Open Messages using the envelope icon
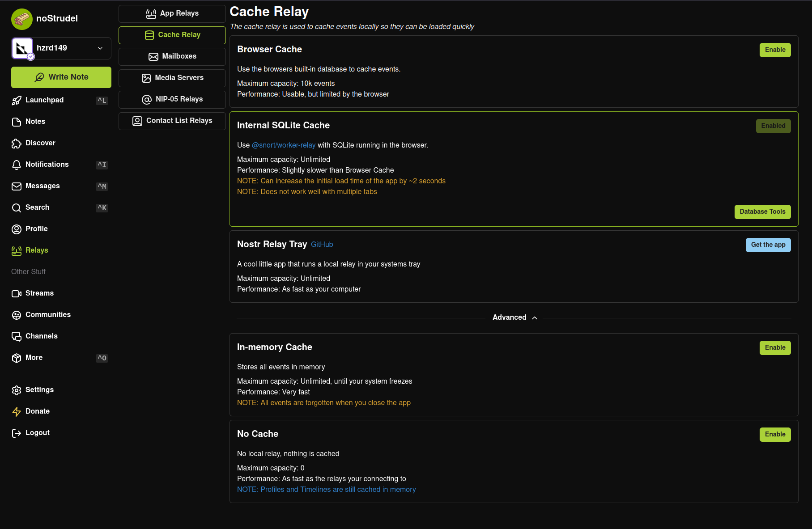 (x=17, y=186)
